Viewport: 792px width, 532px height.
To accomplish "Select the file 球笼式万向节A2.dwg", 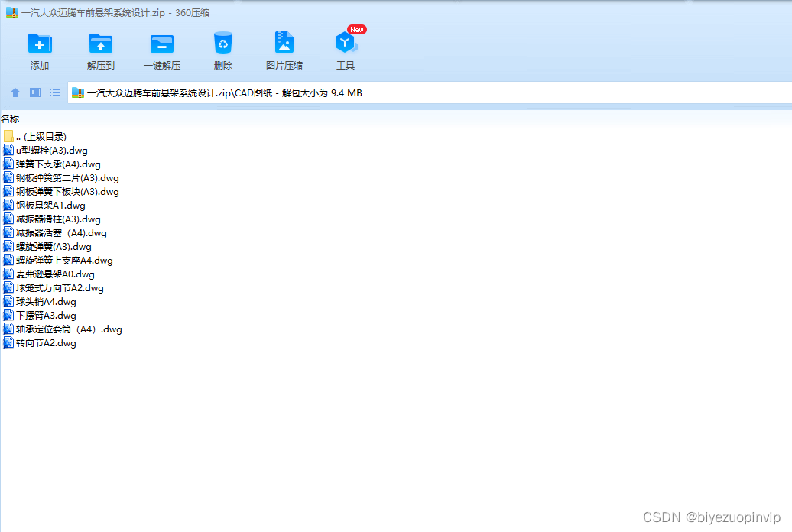I will coord(60,288).
